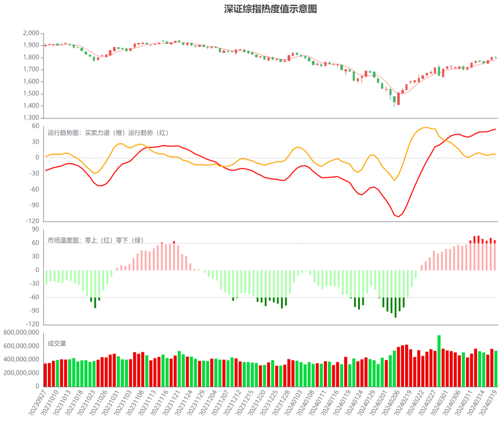Screen dimensions: 504x422
Task: Click the tallest green volume bar
Action: coord(439,361)
